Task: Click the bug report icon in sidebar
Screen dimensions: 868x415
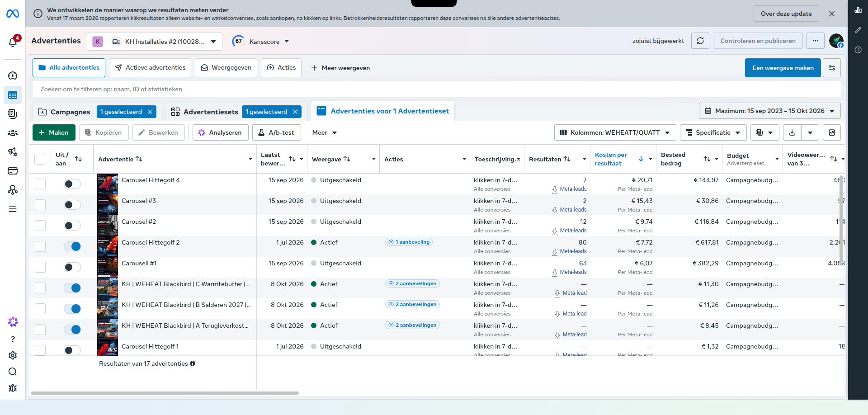Action: (13, 388)
